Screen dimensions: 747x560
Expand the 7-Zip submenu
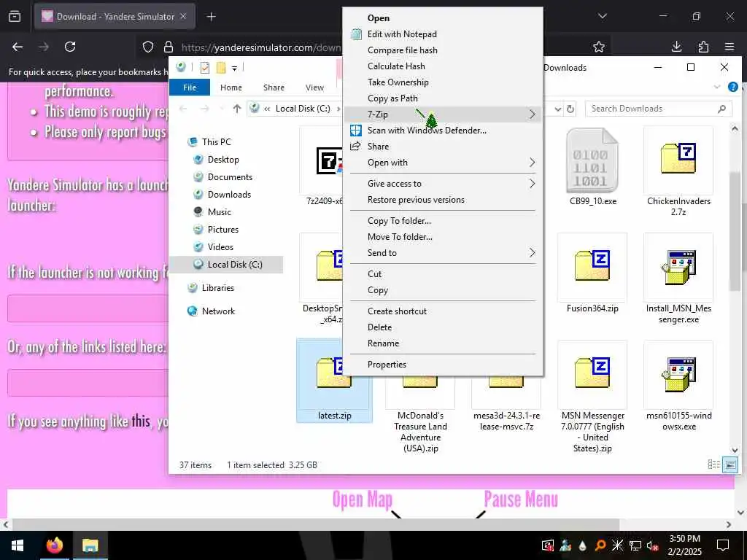tap(443, 114)
